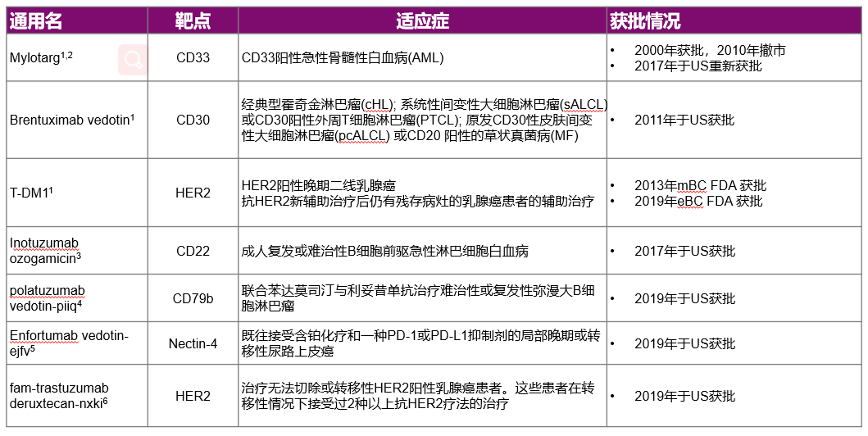
Task: Click the T-DM1 drug name cell
Action: pyautogui.click(x=77, y=193)
